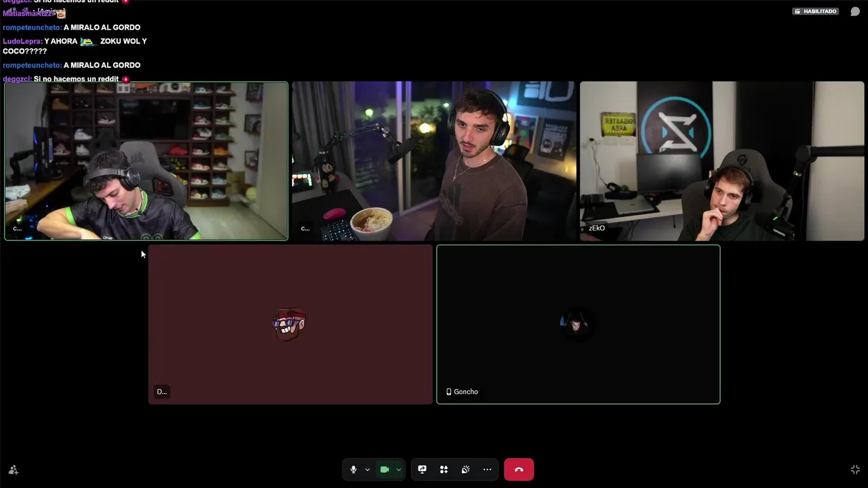This screenshot has height=488, width=868.
Task: Click the mustached avatar with glasses
Action: (x=290, y=325)
